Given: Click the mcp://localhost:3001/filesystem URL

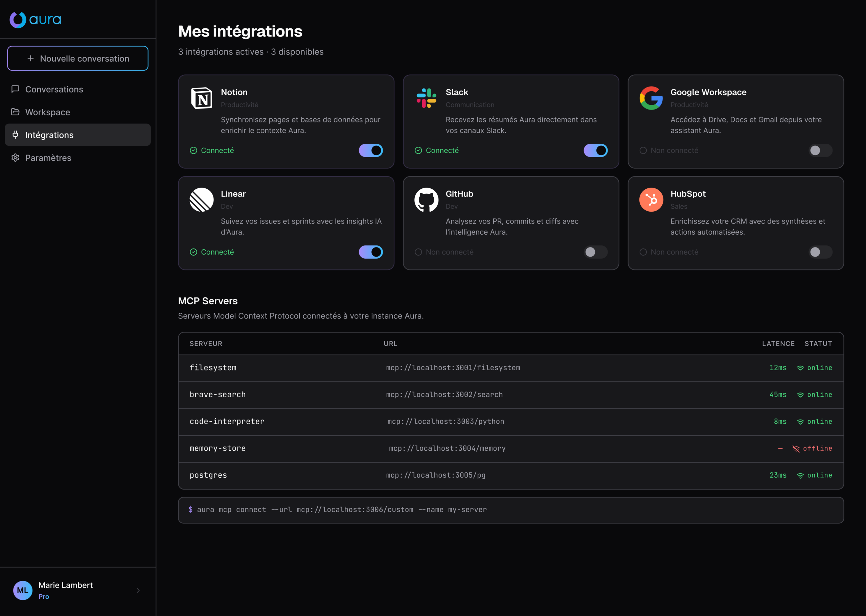Looking at the screenshot, I should pos(453,368).
